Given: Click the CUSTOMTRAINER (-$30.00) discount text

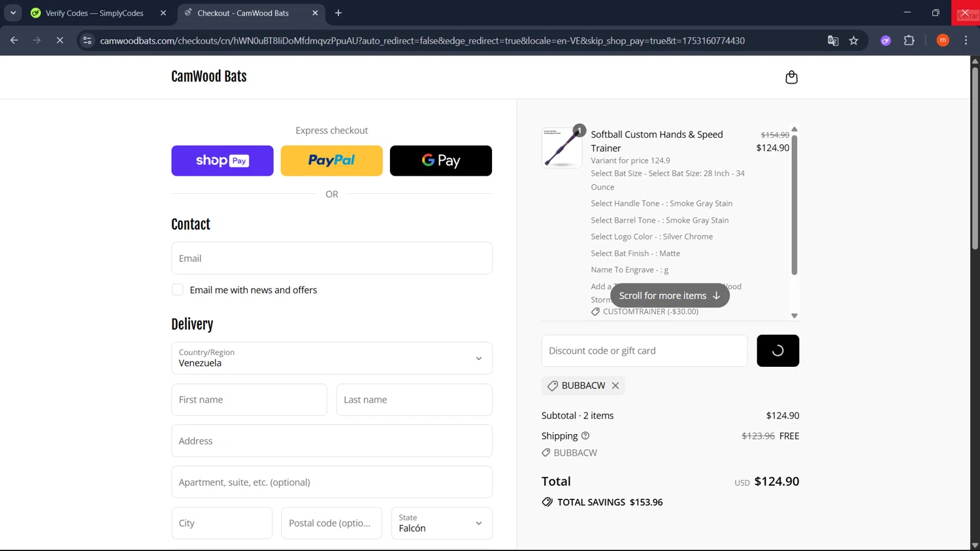Looking at the screenshot, I should [651, 311].
